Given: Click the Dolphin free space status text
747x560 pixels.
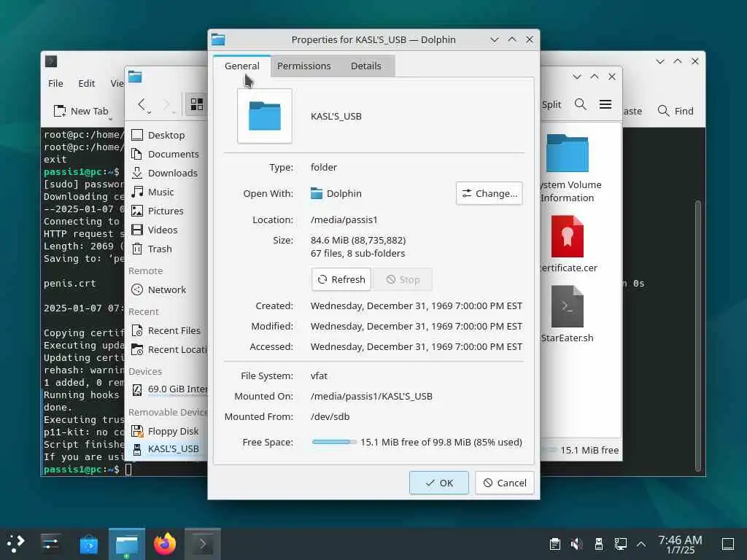Looking at the screenshot, I should coord(589,450).
